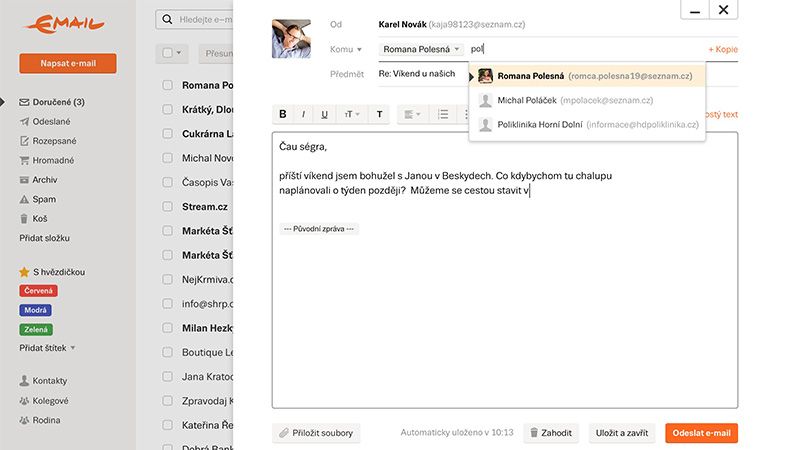798x450 pixels.
Task: Click the search magnifier icon
Action: tap(165, 19)
